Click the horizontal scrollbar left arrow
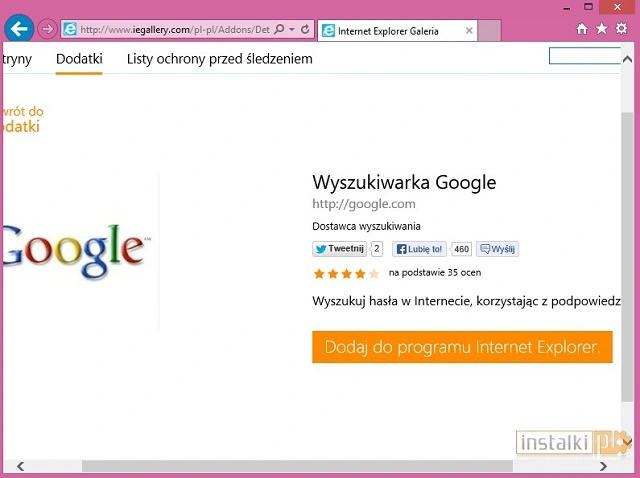Viewport: 640px width, 478px height. 20,466
